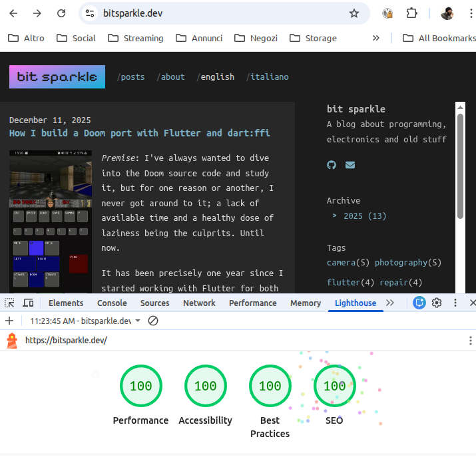The height and width of the screenshot is (461, 476).
Task: Click the page's vertical scrollbar thumb
Action: coord(460,166)
